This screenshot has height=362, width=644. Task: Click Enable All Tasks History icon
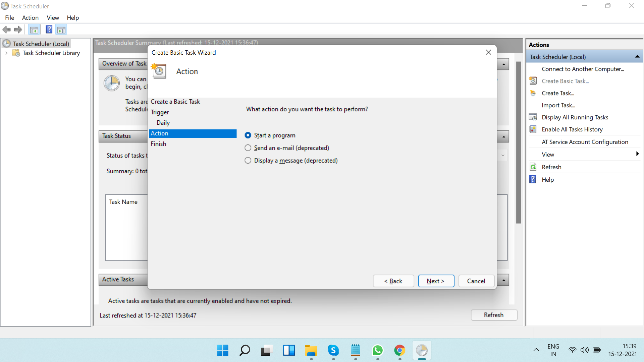[x=533, y=129]
